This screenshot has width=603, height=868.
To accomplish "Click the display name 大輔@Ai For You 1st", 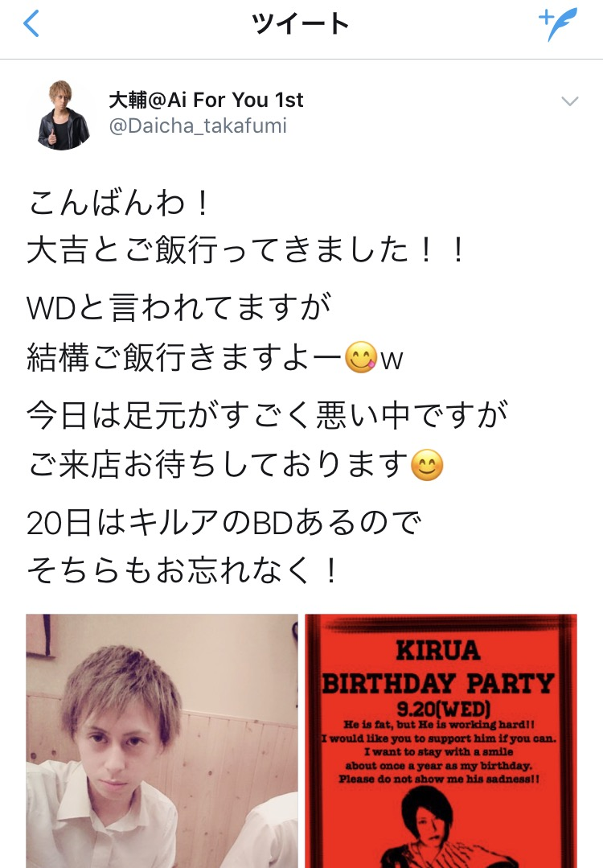I will pos(206,101).
